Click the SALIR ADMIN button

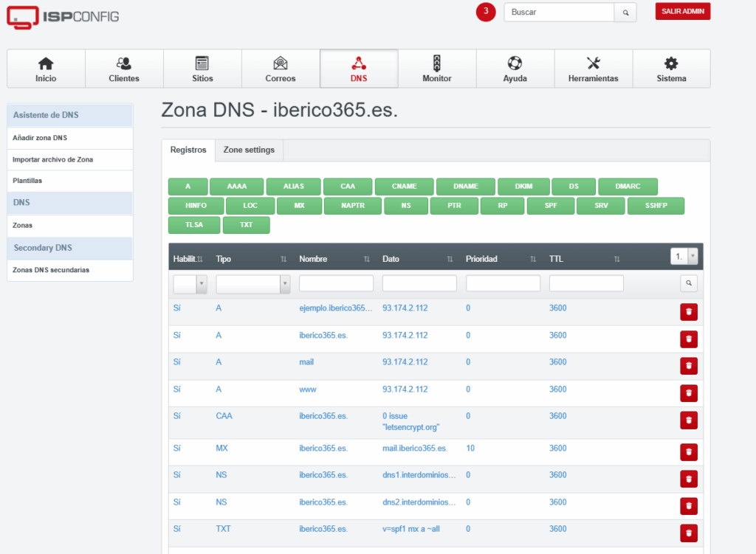pyautogui.click(x=683, y=12)
